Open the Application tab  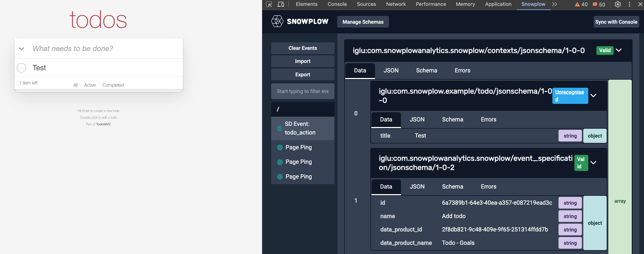click(x=498, y=4)
